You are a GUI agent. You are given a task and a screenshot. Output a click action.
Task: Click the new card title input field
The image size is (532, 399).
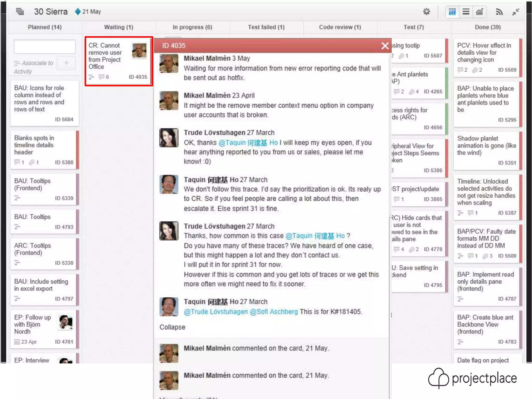[x=44, y=47]
